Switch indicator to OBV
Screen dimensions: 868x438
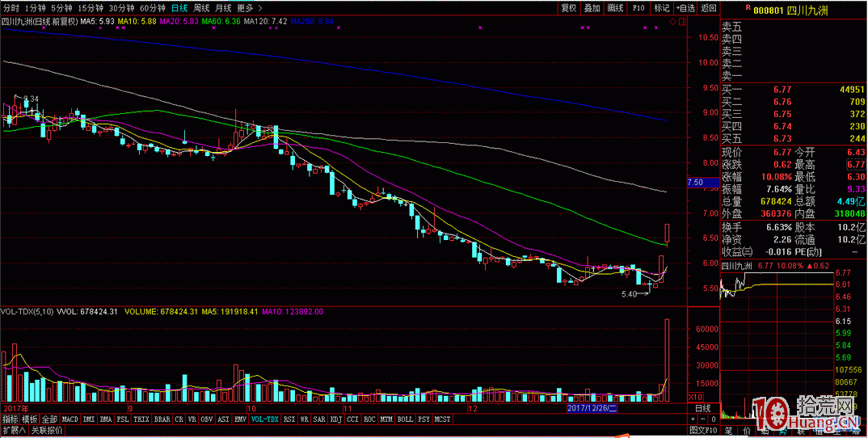coord(207,419)
